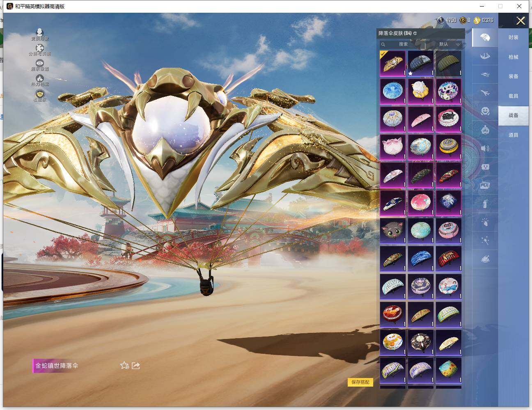
Task: Select the speaker voice category icon
Action: click(x=485, y=148)
